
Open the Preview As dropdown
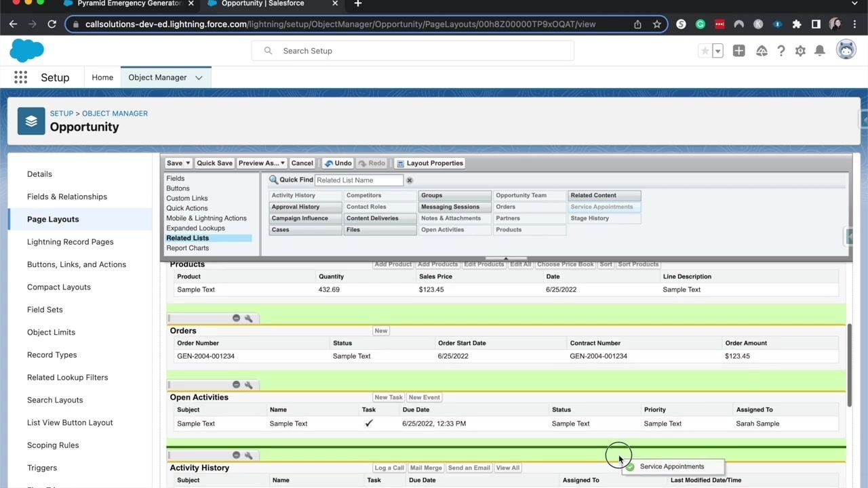[261, 163]
